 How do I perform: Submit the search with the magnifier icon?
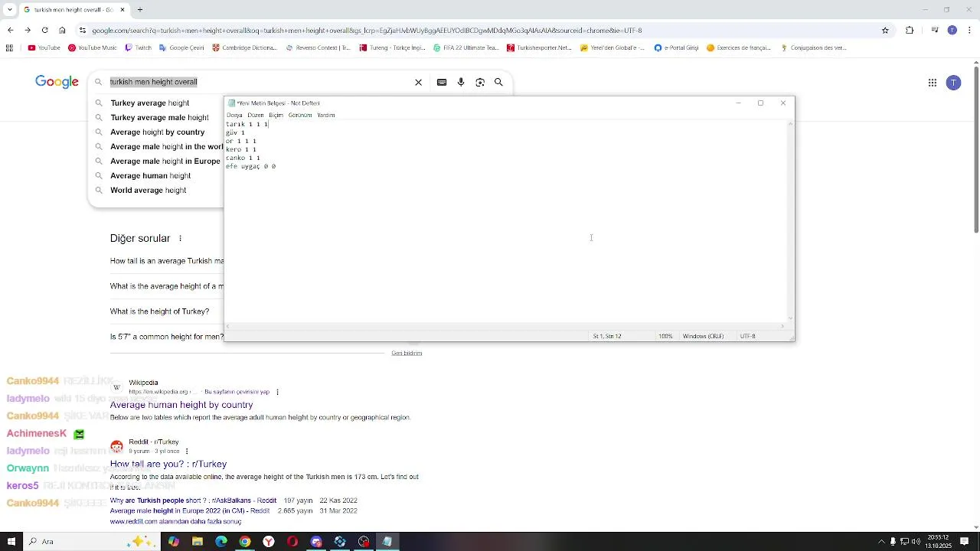tap(498, 82)
